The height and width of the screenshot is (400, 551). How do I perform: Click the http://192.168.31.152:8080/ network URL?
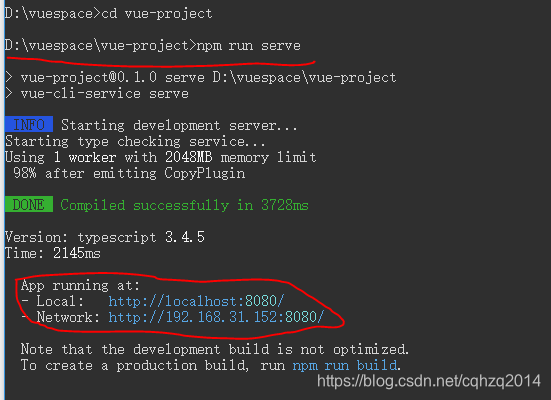click(216, 317)
